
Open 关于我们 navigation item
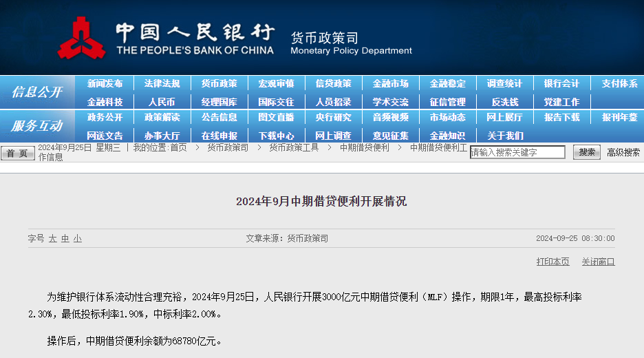504,136
